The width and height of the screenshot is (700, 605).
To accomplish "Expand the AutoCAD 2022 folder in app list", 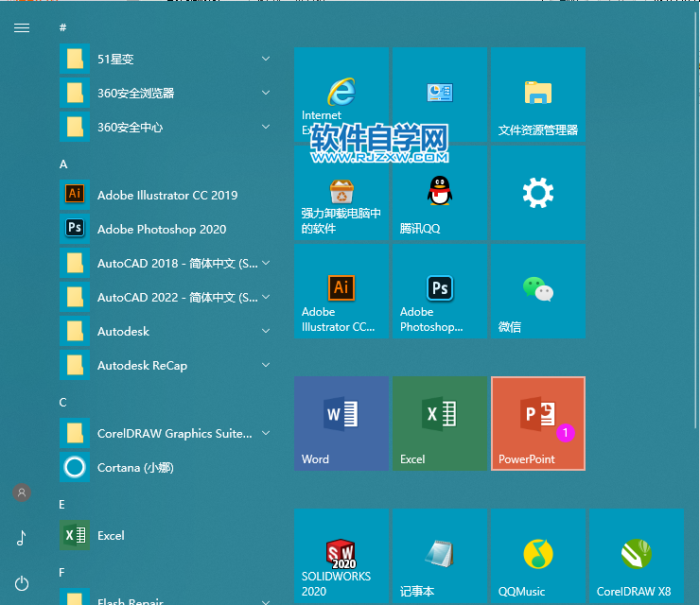I will click(266, 297).
